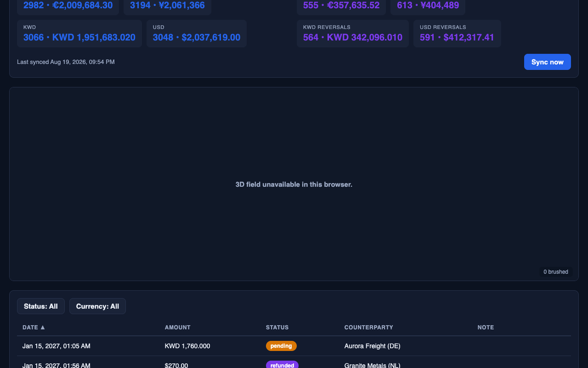The image size is (588, 368).
Task: Sort by the AMOUNT column header
Action: click(177, 327)
